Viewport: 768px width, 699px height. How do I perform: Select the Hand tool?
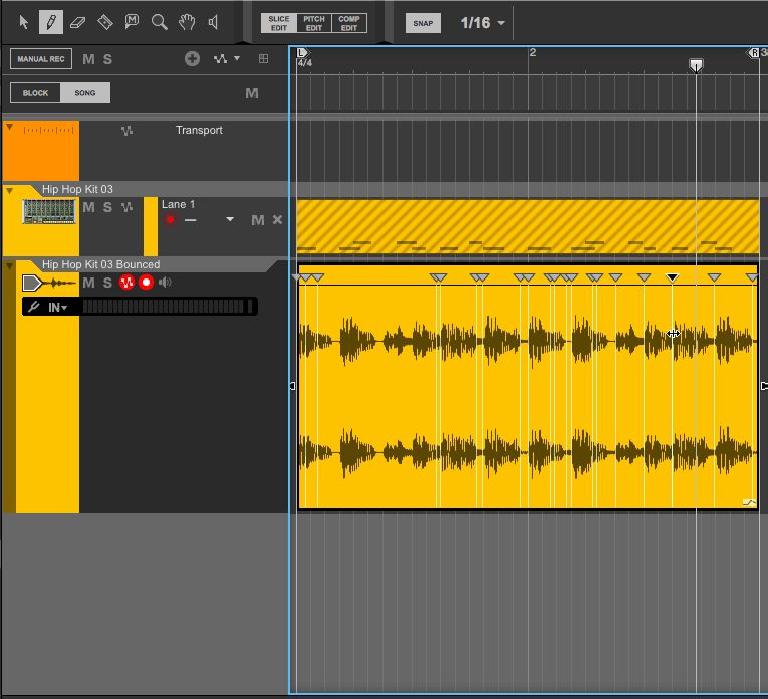click(187, 23)
